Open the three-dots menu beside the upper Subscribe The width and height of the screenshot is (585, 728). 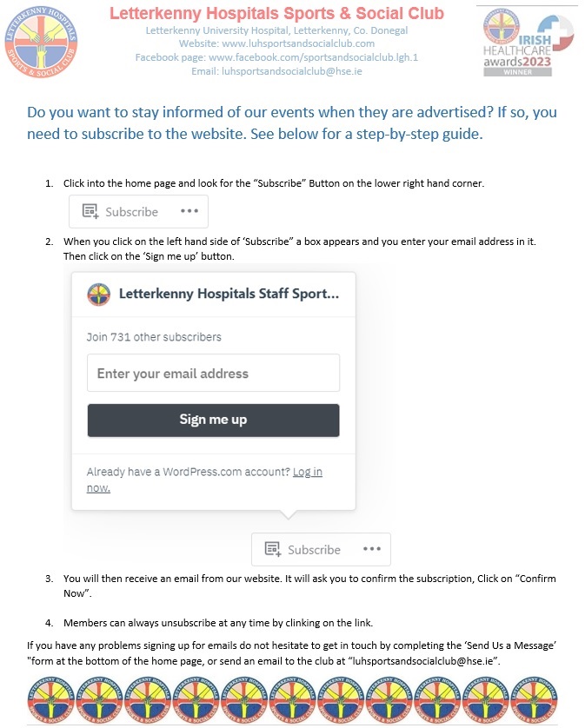pos(189,211)
